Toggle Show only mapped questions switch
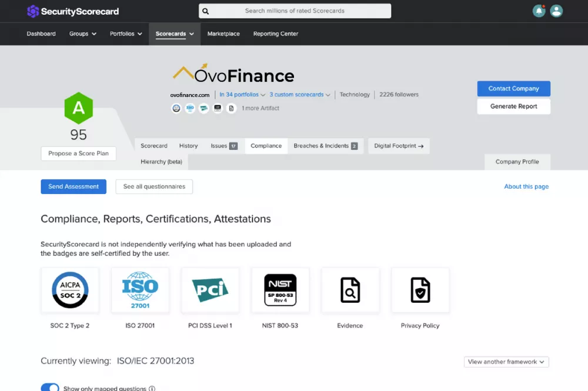Image resolution: width=588 pixels, height=391 pixels. pos(50,387)
